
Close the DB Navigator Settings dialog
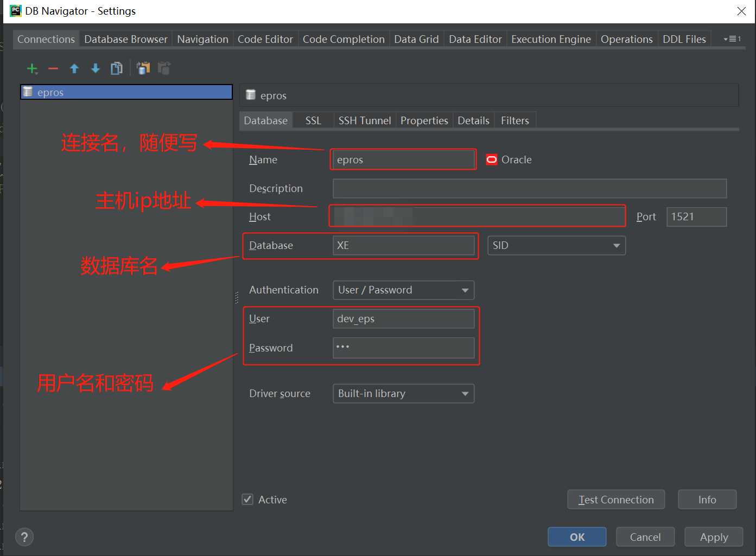[x=741, y=11]
